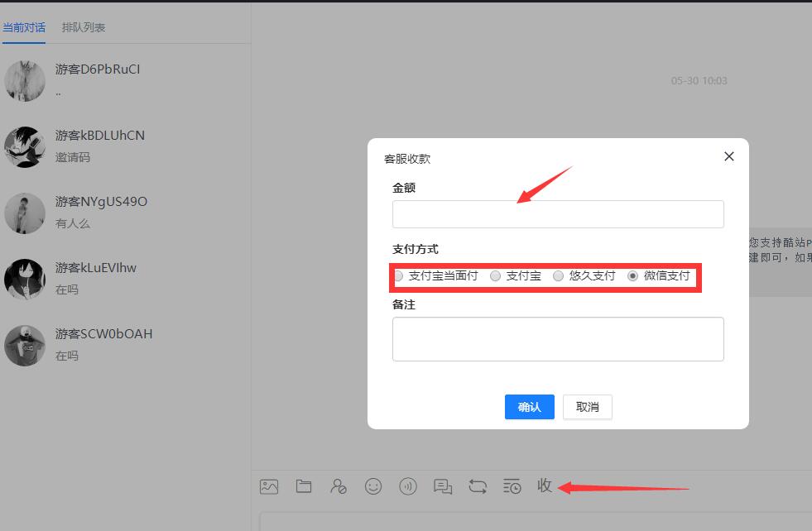The height and width of the screenshot is (531, 812).
Task: Click the 金额 amount input field
Action: [x=558, y=214]
